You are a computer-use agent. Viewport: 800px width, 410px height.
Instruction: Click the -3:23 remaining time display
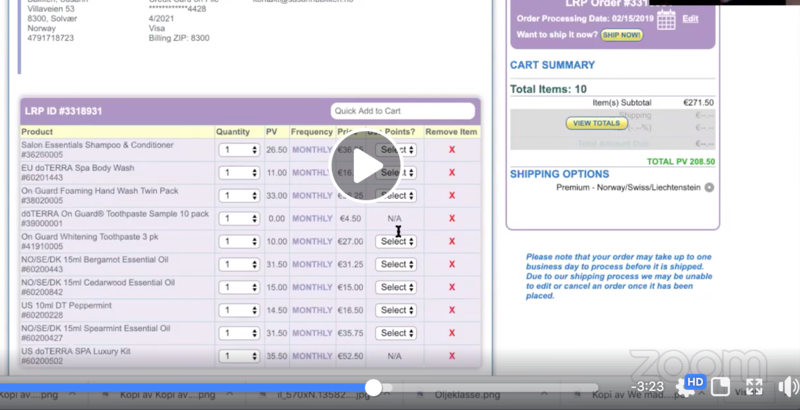click(x=647, y=387)
